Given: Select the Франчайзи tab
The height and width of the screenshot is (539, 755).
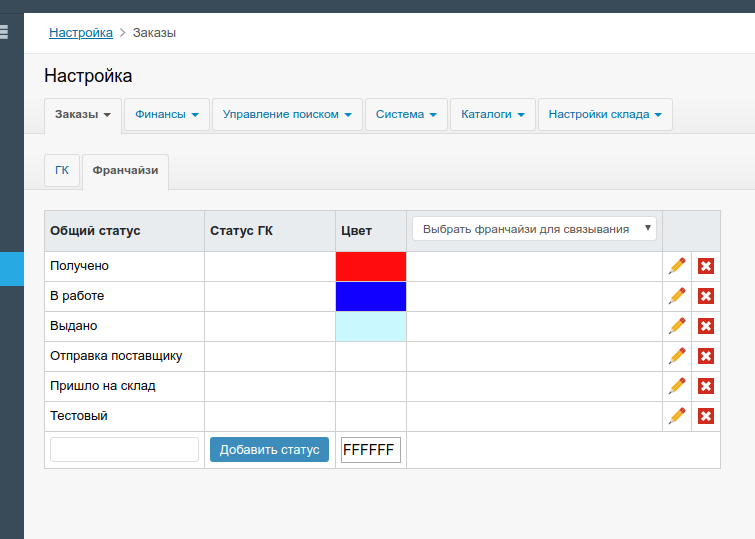Looking at the screenshot, I should (x=125, y=171).
